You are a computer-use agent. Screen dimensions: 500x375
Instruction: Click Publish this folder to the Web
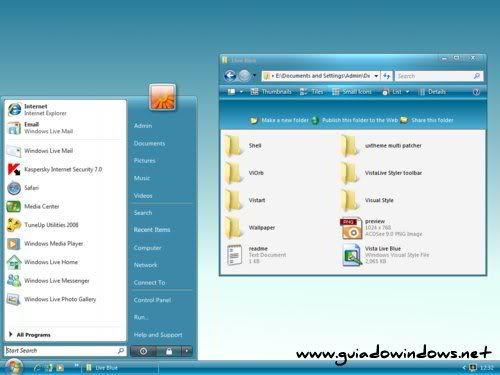point(355,120)
